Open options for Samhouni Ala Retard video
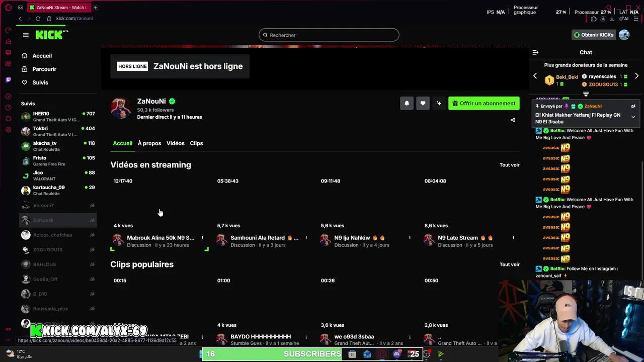644x362 pixels. point(306,238)
